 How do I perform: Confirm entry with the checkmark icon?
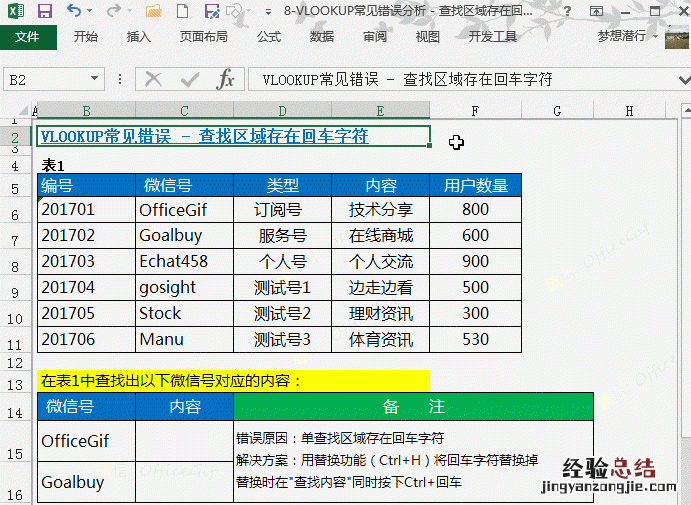(190, 79)
